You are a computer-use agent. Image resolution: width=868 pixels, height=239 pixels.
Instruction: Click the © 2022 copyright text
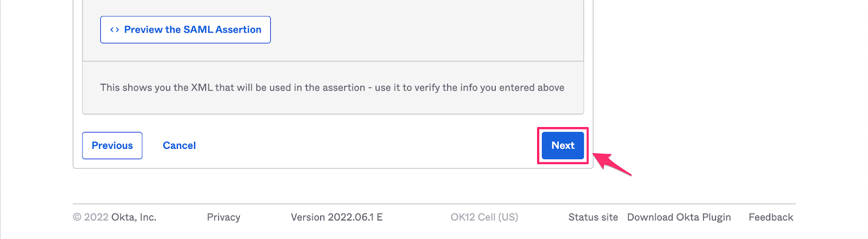pos(91,217)
